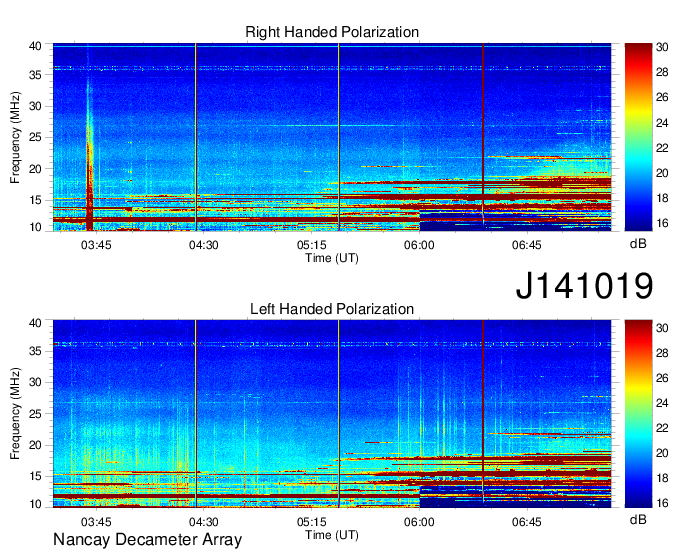Click the 06:00 tick on the bottom plot
Screen dimensions: 680x552
419,522
